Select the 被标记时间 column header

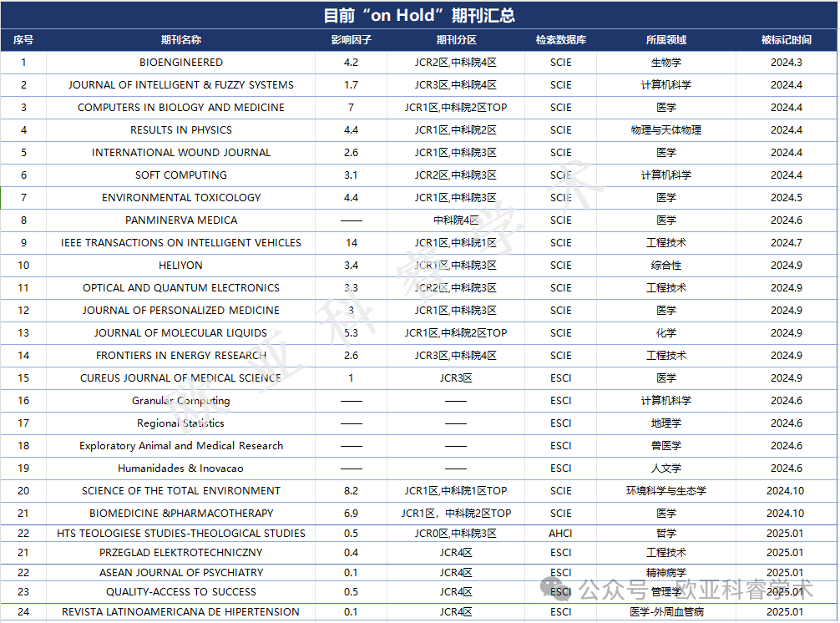[x=787, y=39]
